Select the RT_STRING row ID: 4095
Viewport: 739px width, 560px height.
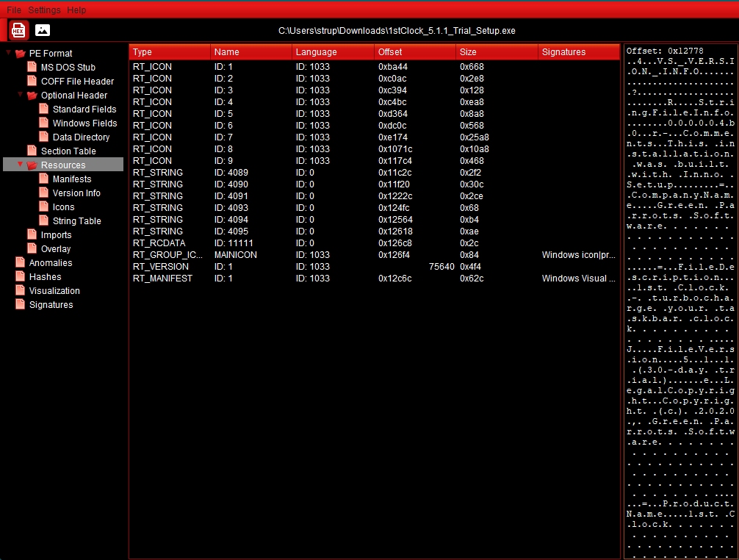[x=374, y=231]
